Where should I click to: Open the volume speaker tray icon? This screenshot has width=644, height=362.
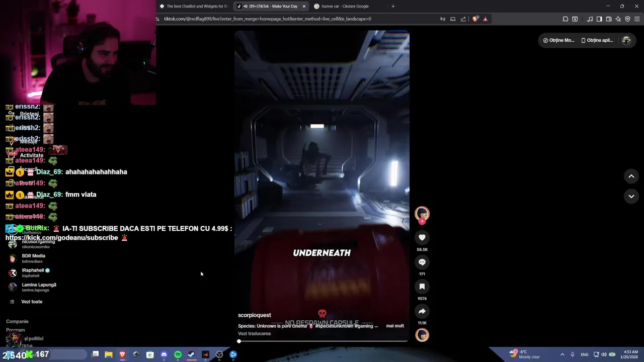pos(604,354)
